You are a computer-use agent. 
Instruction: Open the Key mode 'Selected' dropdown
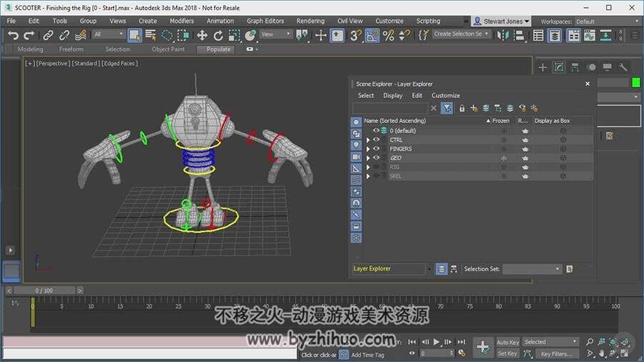click(550, 342)
